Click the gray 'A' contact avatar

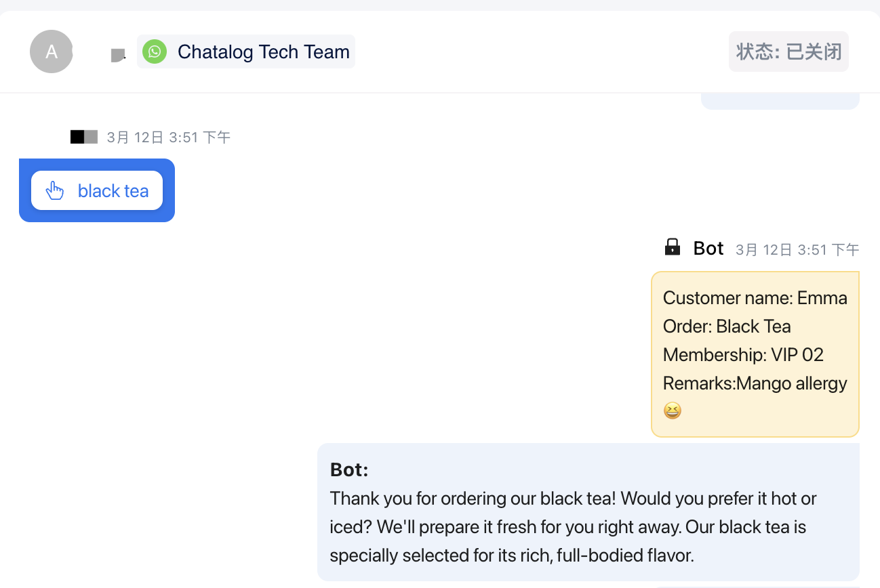[x=52, y=51]
